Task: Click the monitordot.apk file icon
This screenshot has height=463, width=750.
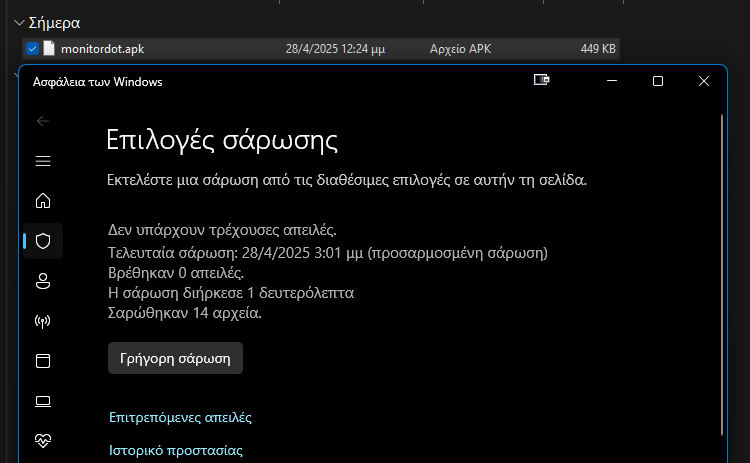Action: tap(49, 48)
